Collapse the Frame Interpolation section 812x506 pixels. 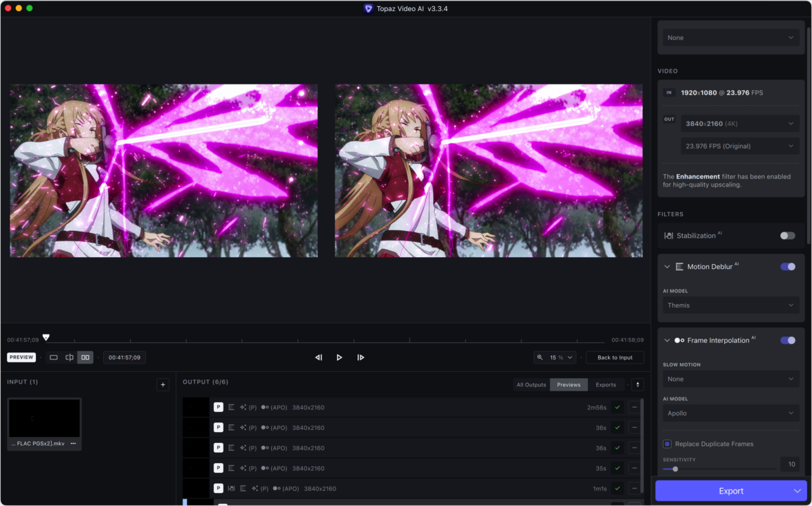[x=667, y=340]
